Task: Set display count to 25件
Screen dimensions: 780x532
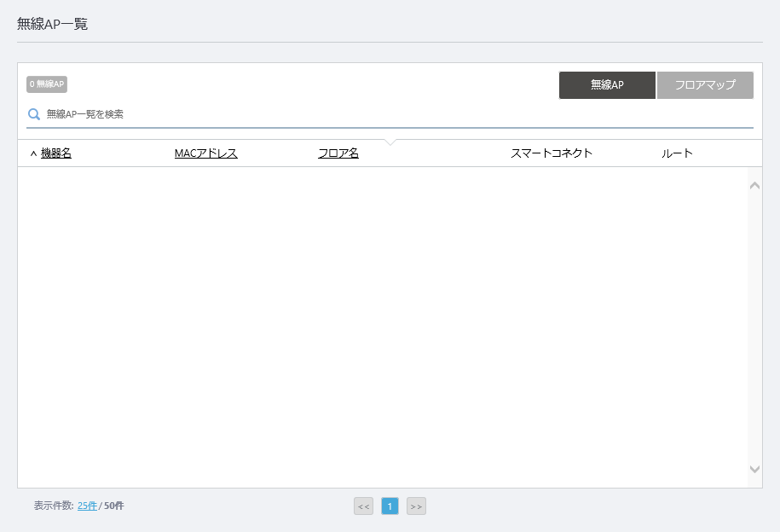Action: tap(87, 506)
